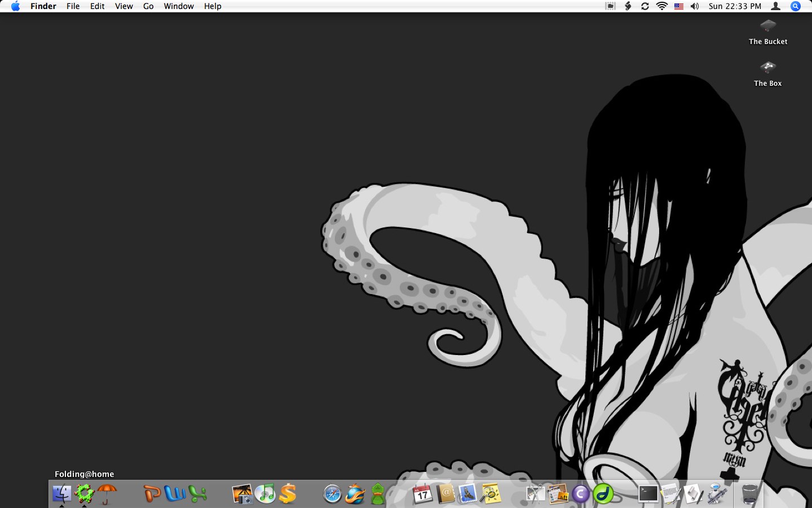Open the Window menu

point(179,6)
